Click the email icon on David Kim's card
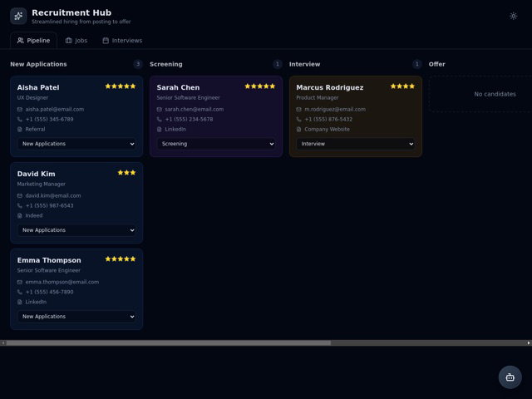 20,196
